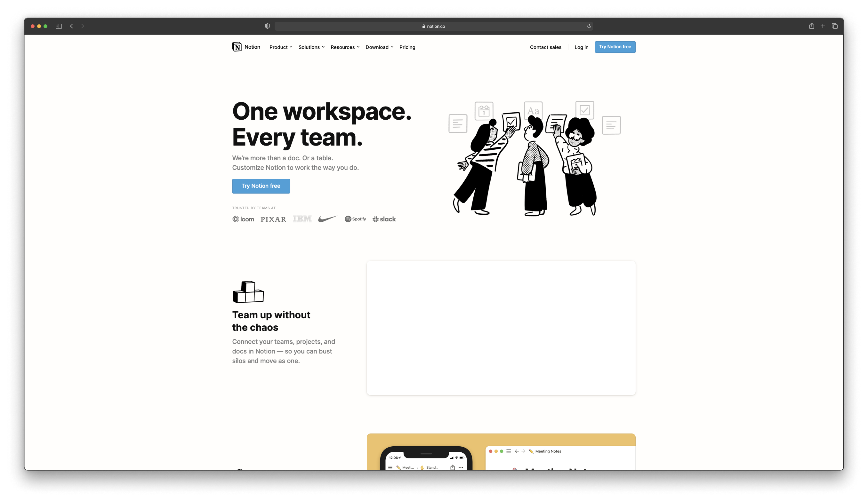Image resolution: width=868 pixels, height=501 pixels.
Task: Expand the Product dropdown menu
Action: [281, 47]
